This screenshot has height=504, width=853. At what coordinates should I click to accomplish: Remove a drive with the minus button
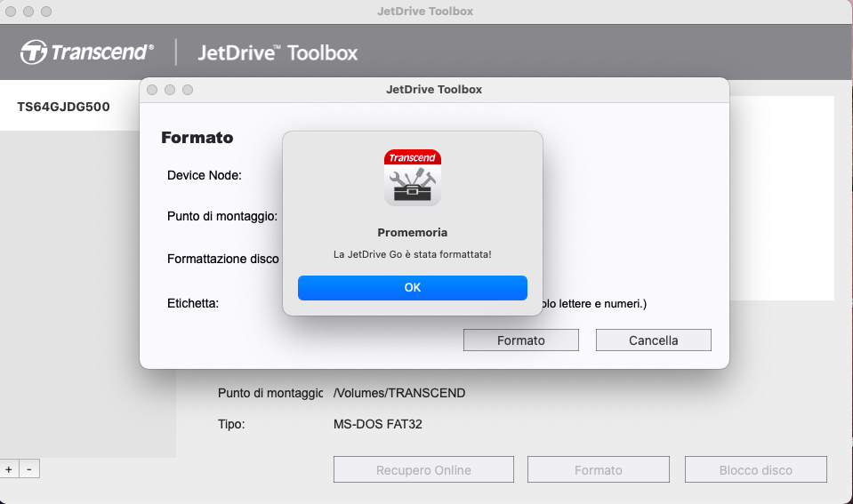tap(29, 468)
